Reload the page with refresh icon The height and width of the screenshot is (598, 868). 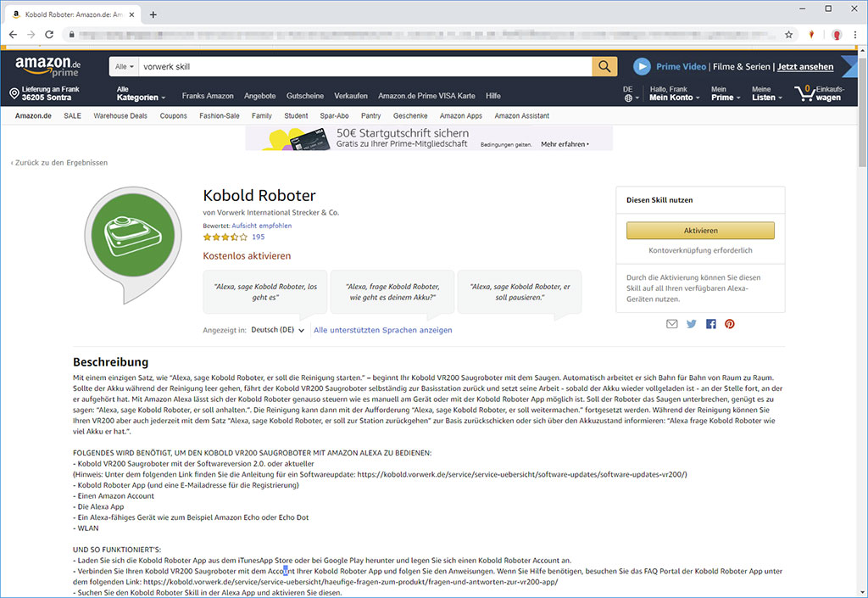49,34
